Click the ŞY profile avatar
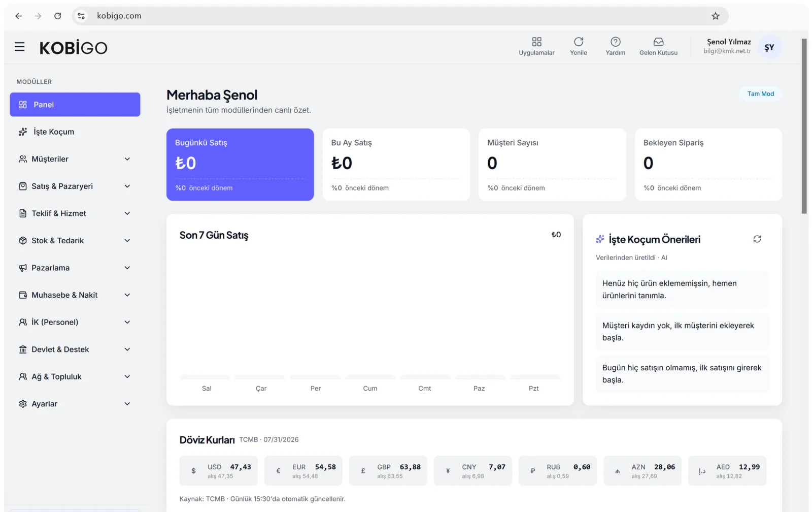The image size is (812, 512). pos(769,47)
